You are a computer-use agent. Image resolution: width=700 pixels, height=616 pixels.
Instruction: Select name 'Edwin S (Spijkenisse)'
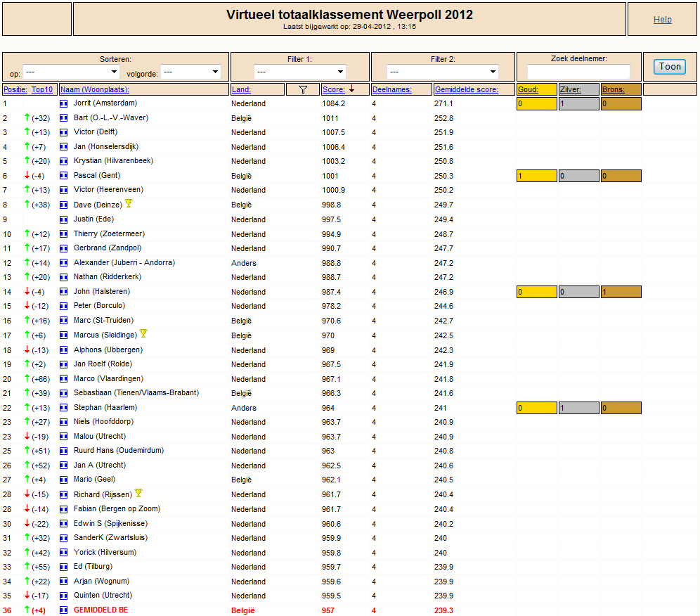pos(111,524)
